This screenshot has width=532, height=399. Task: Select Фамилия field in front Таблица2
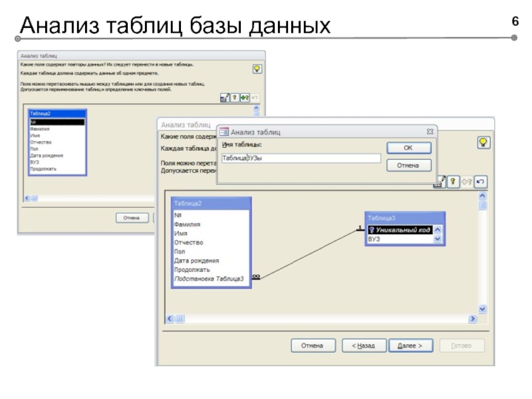(211, 224)
